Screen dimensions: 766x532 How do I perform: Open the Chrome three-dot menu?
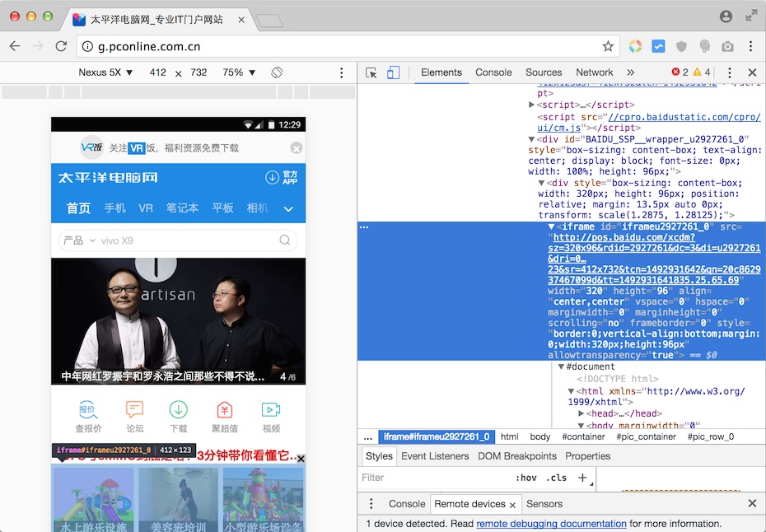pos(751,46)
